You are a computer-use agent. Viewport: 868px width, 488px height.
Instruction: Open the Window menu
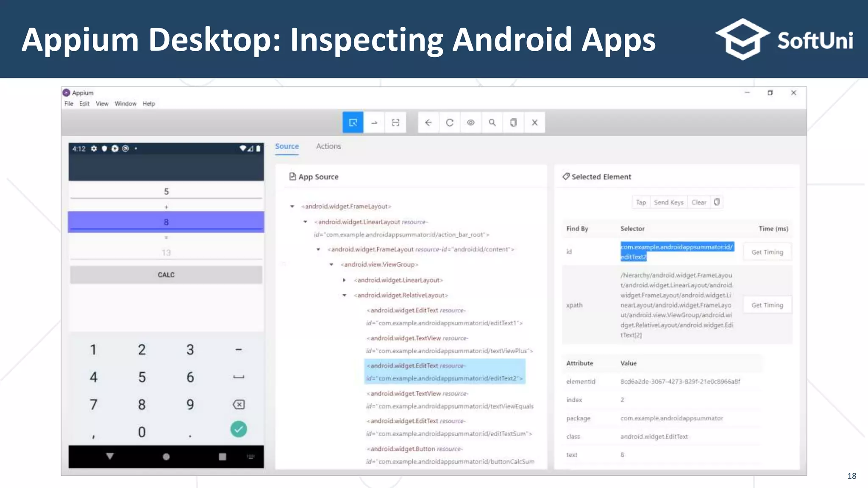point(125,104)
